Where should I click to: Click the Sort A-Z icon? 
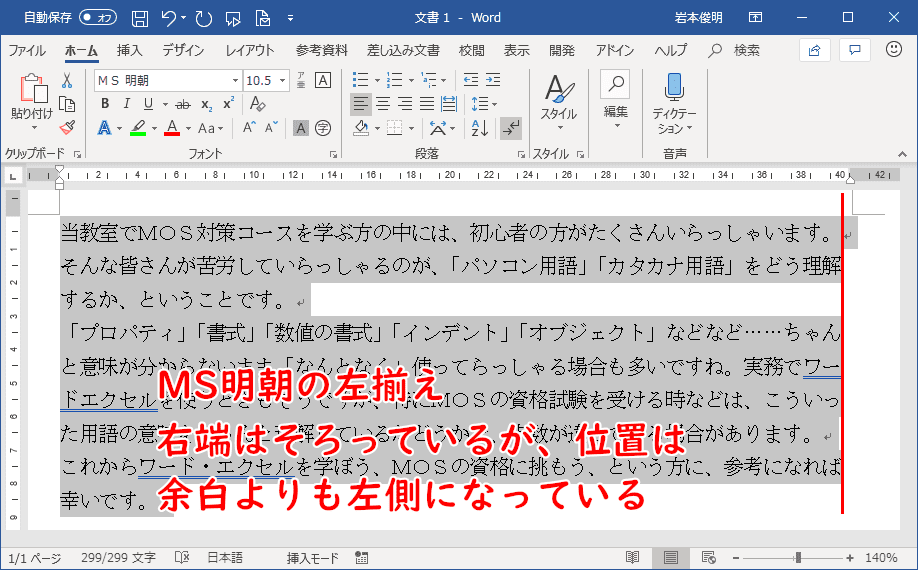click(479, 128)
